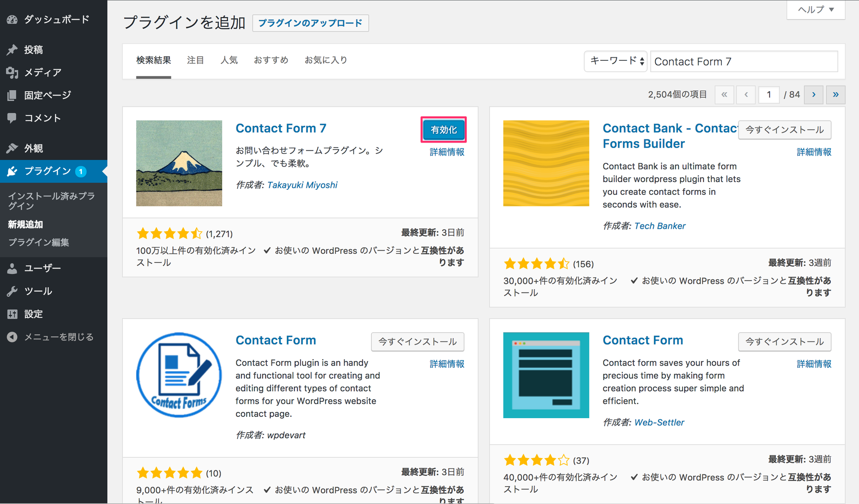859x504 pixels.
Task: Click the プラグインのアップロード button
Action: [310, 23]
